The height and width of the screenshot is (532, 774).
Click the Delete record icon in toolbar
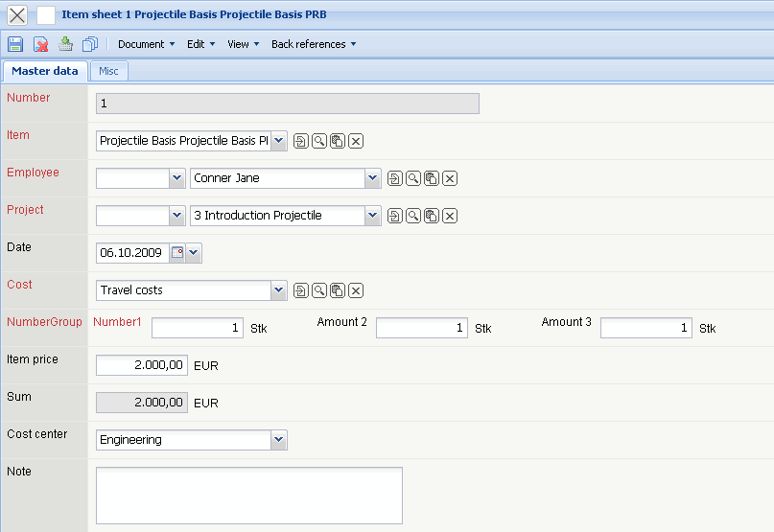tap(41, 44)
